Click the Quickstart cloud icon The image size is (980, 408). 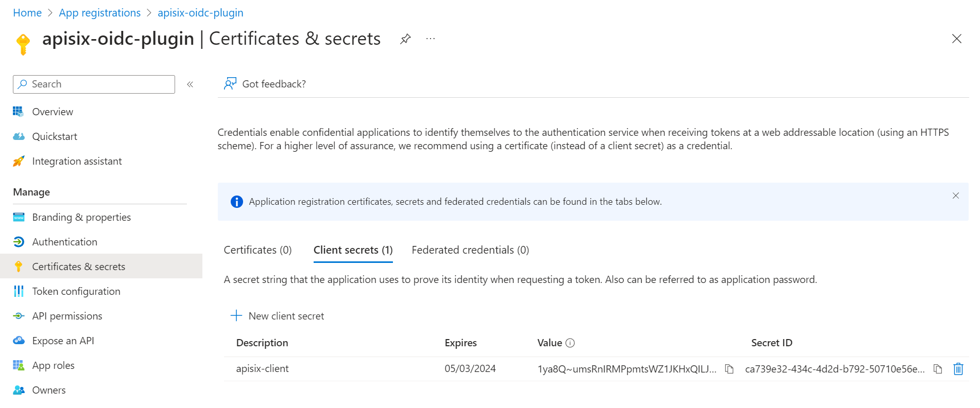19,136
